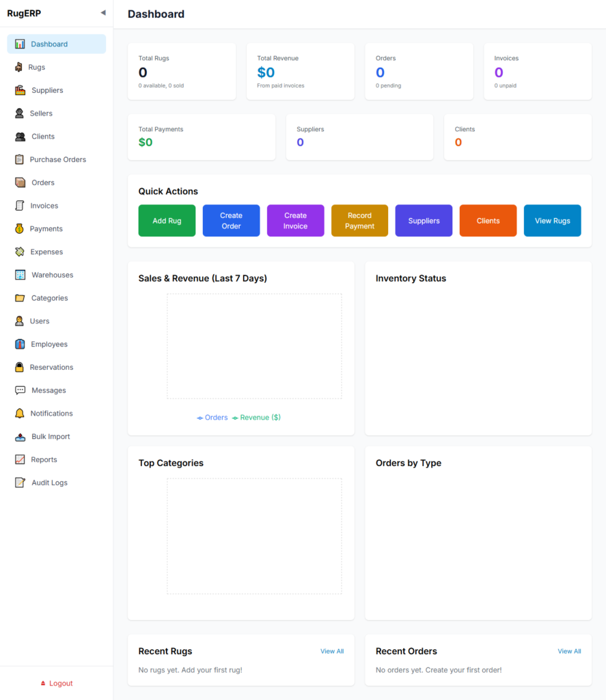Image resolution: width=606 pixels, height=700 pixels.
Task: Open the Employees page in the sidebar
Action: [x=49, y=344]
